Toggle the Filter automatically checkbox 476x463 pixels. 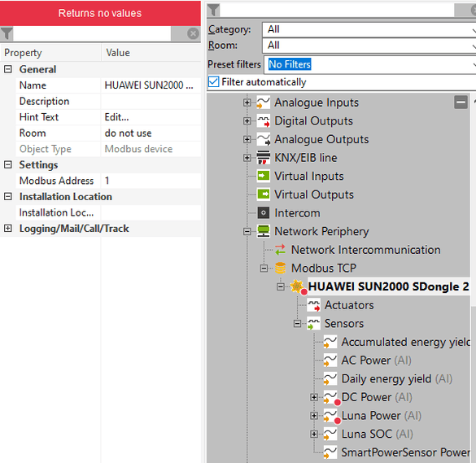[214, 81]
